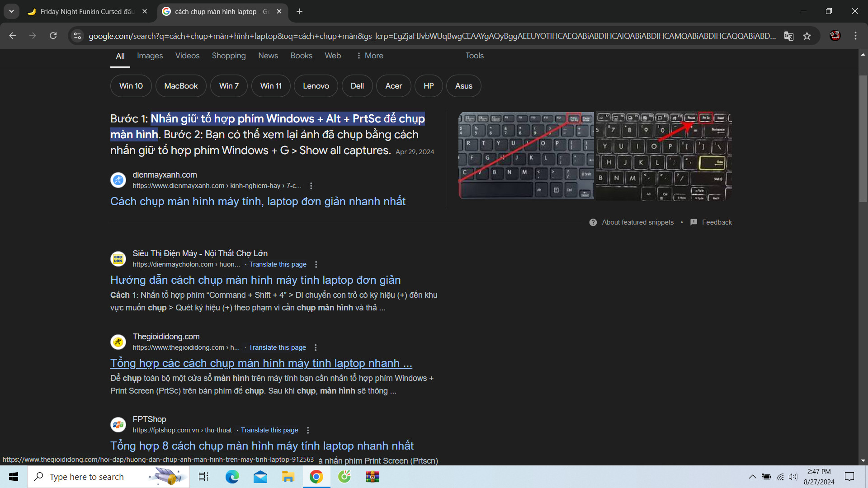
Task: Select the Asus filter chip
Action: pos(464,86)
